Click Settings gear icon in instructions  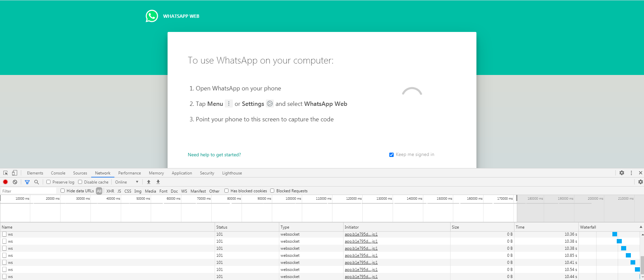pos(270,104)
